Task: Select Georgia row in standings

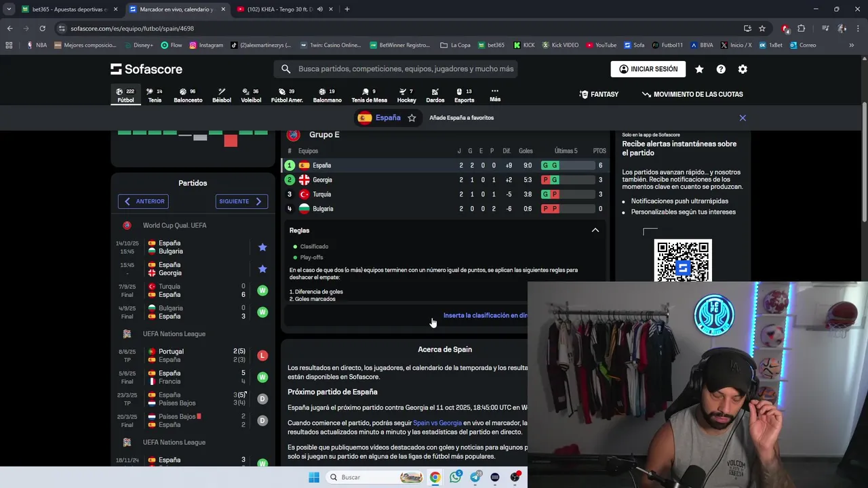Action: 444,180
